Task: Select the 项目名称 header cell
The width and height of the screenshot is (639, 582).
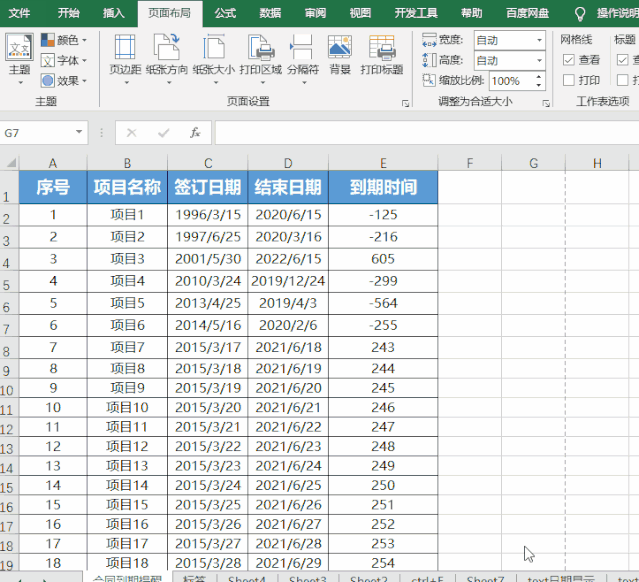Action: [127, 187]
